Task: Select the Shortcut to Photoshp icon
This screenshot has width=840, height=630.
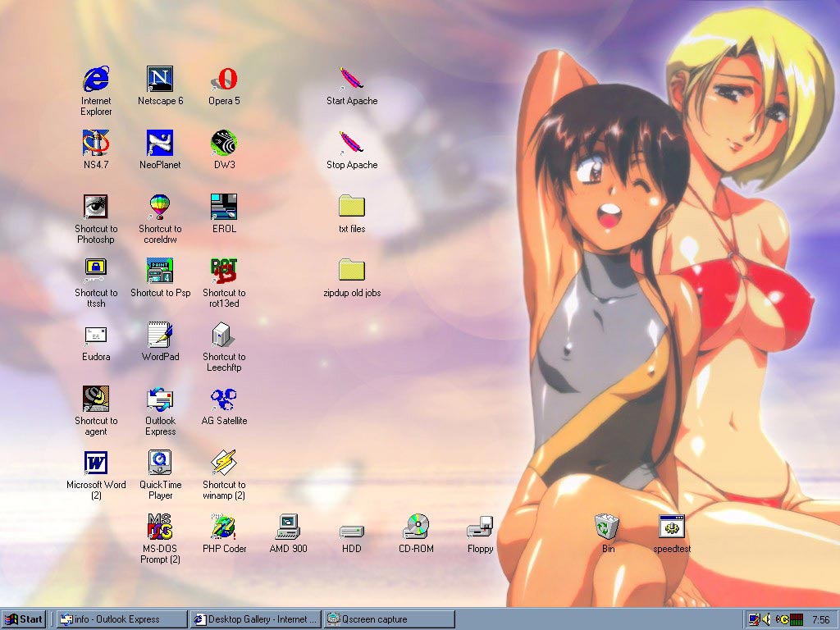Action: 96,208
